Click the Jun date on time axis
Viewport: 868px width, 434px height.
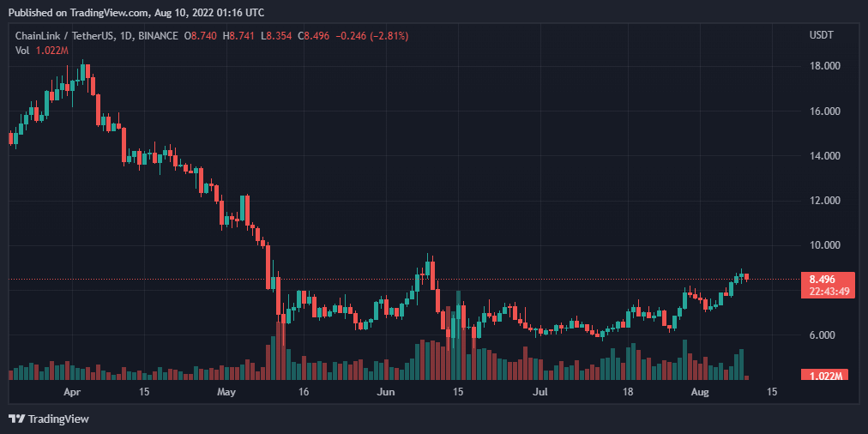point(386,392)
